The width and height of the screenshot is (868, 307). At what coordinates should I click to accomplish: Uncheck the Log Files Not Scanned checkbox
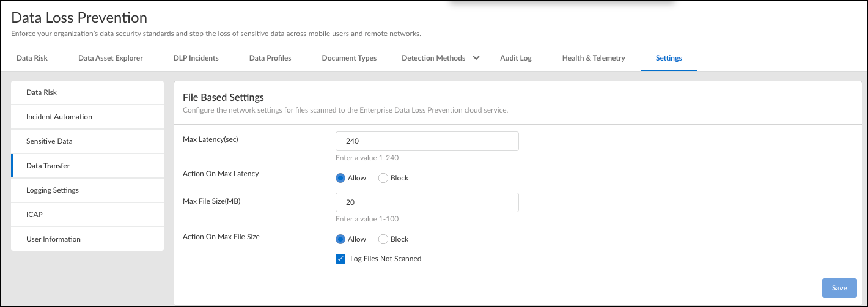(340, 259)
